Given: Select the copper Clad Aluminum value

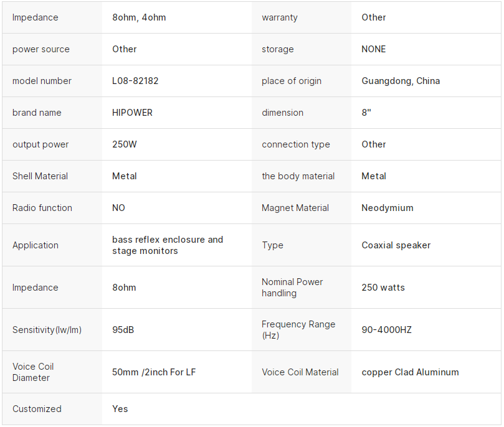Looking at the screenshot, I should click(410, 372).
